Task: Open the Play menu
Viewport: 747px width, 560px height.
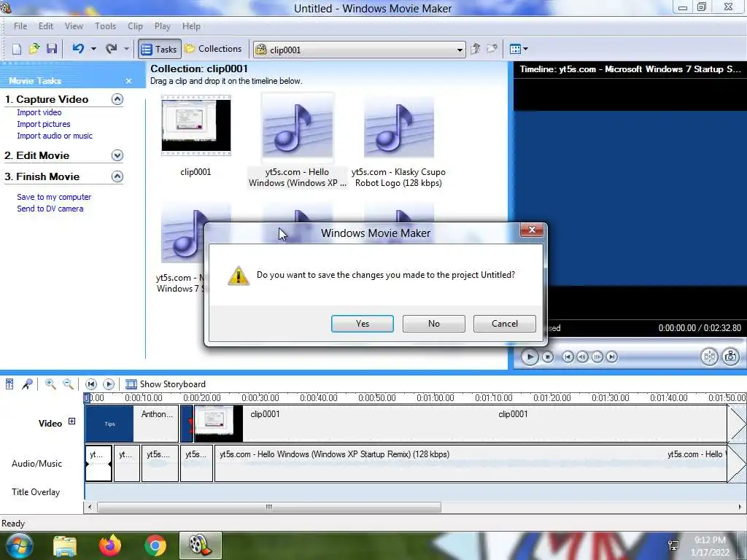Action: point(163,26)
